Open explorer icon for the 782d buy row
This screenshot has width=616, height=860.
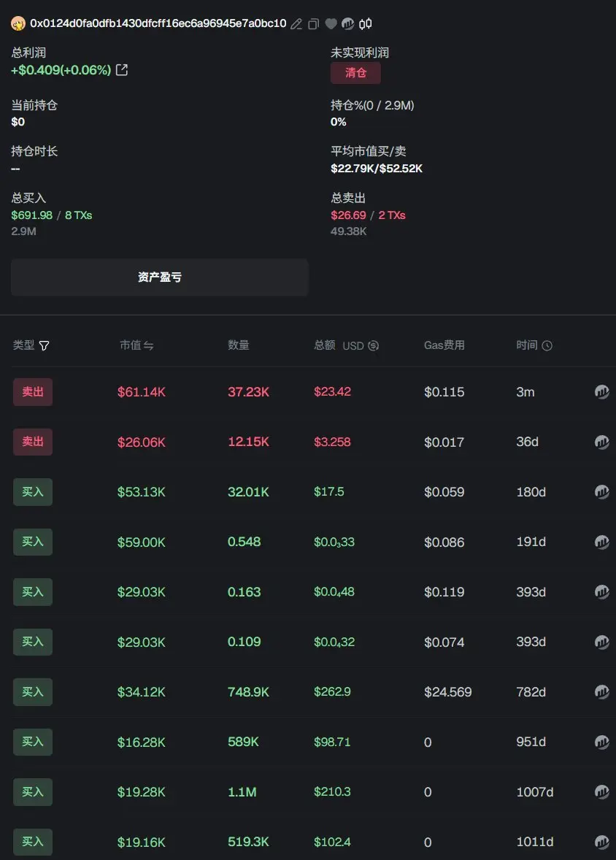(x=601, y=691)
